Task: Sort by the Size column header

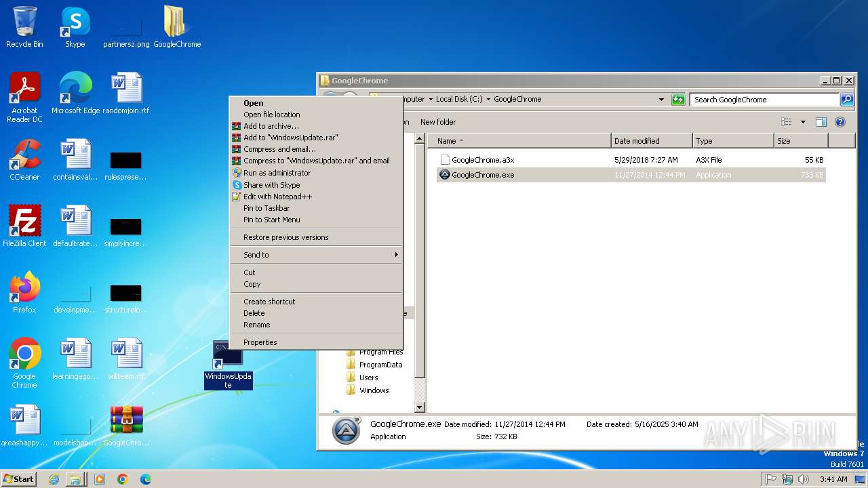Action: point(801,141)
